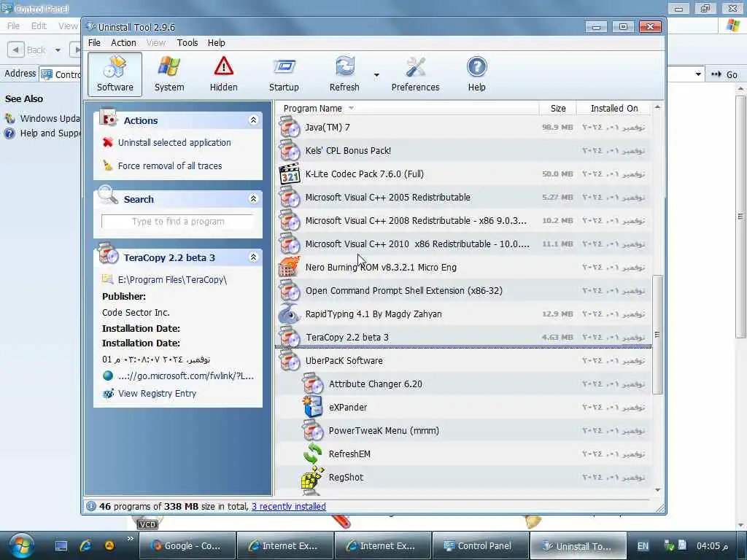Open the dropdown arrow beside Refresh
The image size is (747, 560).
(x=376, y=75)
